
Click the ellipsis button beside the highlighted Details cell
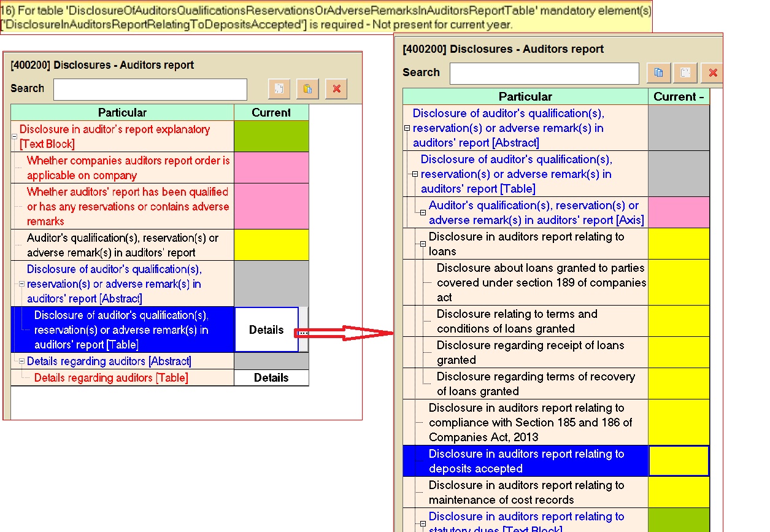click(303, 330)
